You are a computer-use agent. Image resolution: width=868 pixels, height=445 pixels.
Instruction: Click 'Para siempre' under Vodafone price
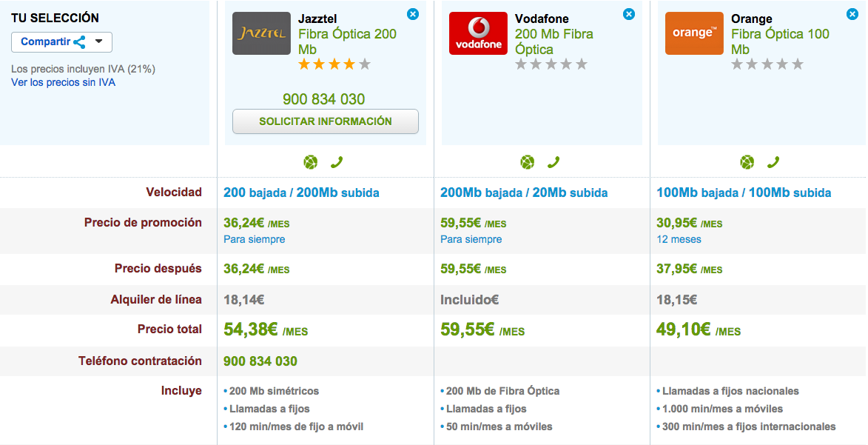471,239
